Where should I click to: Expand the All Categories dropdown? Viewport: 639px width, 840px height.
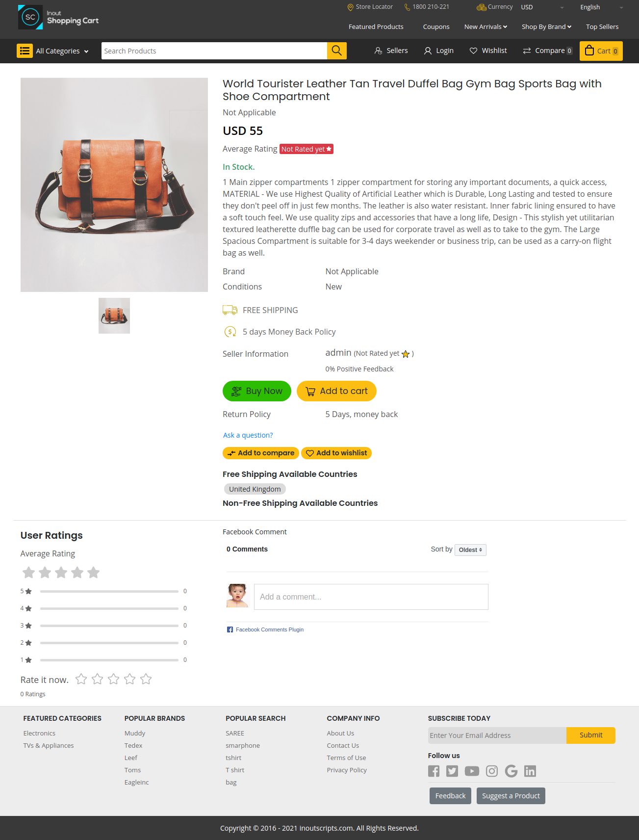pyautogui.click(x=53, y=51)
